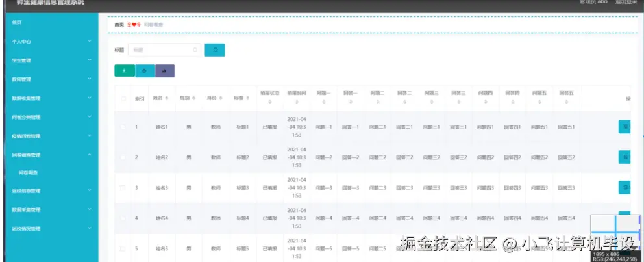
Task: Sort table by 问题五 column arrows
Action: click(539, 101)
